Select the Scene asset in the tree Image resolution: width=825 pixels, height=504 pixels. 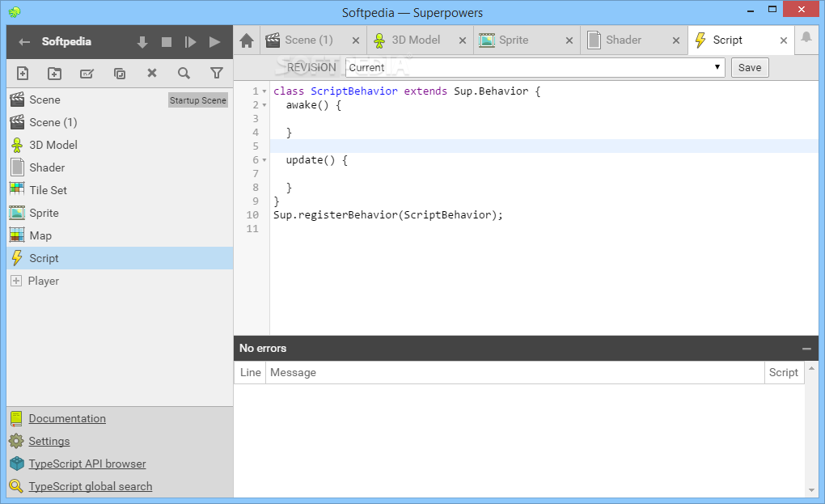pyautogui.click(x=120, y=100)
